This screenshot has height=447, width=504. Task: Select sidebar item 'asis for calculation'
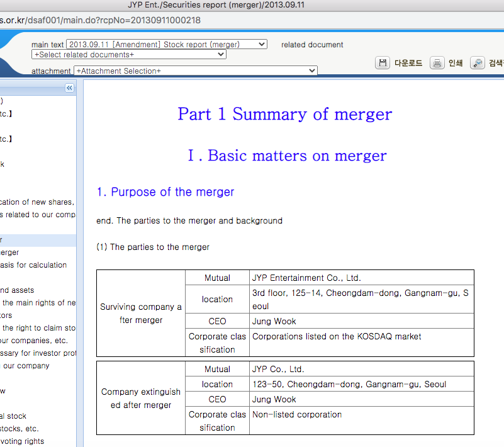pos(33,265)
